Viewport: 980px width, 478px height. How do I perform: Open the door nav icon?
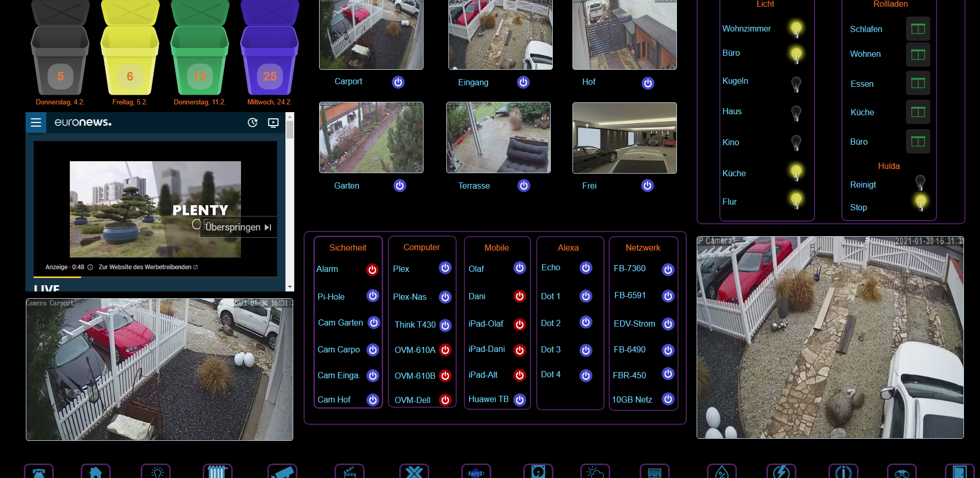pyautogui.click(x=960, y=471)
